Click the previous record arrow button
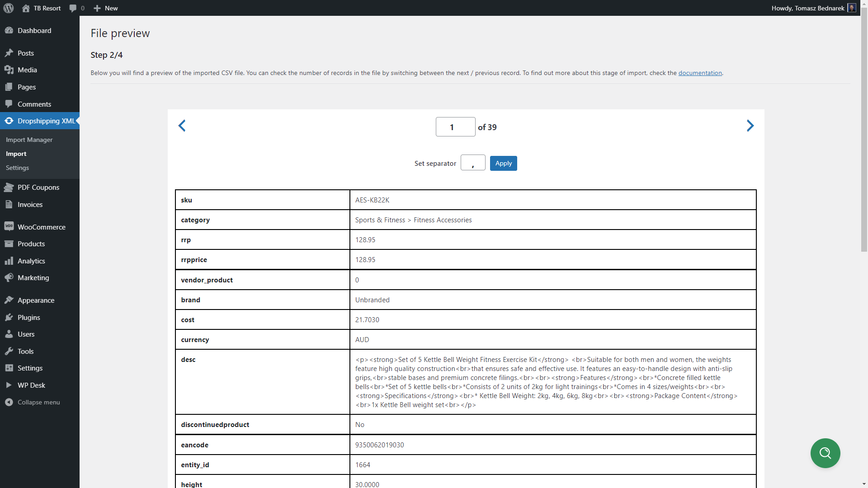The height and width of the screenshot is (488, 868). (182, 126)
